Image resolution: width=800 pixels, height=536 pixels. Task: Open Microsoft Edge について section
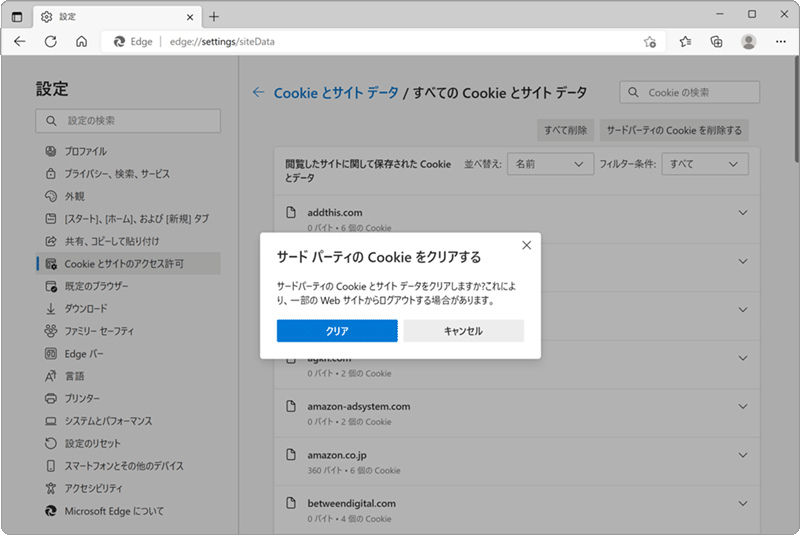[128, 511]
